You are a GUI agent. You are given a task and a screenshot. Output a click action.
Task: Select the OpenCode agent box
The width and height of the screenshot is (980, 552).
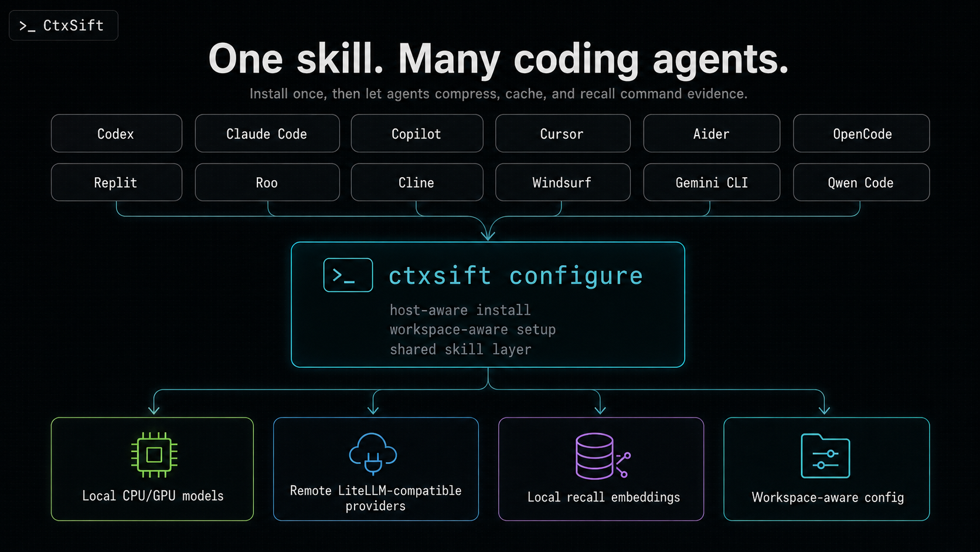point(862,133)
